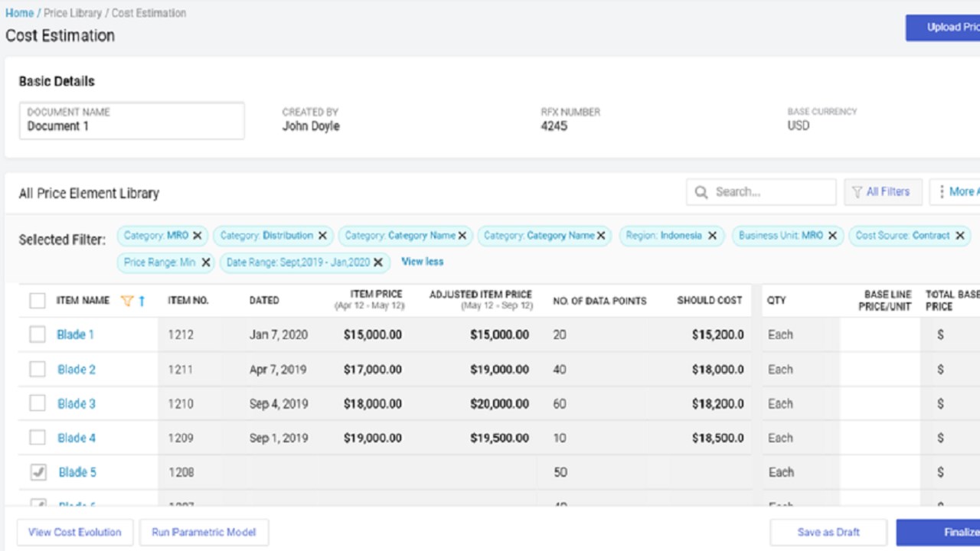Remove the Category: Distribution filter chip
Screen dimensions: 980x551
coord(322,236)
